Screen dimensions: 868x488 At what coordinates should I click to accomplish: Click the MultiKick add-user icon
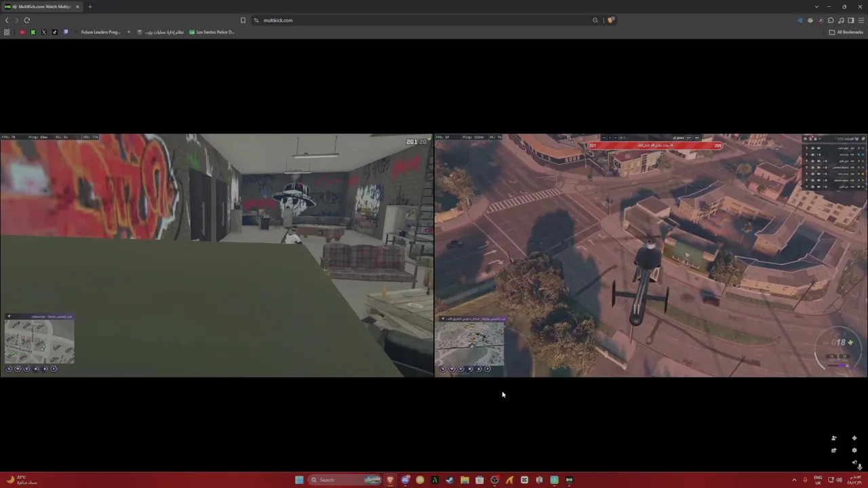point(834,438)
